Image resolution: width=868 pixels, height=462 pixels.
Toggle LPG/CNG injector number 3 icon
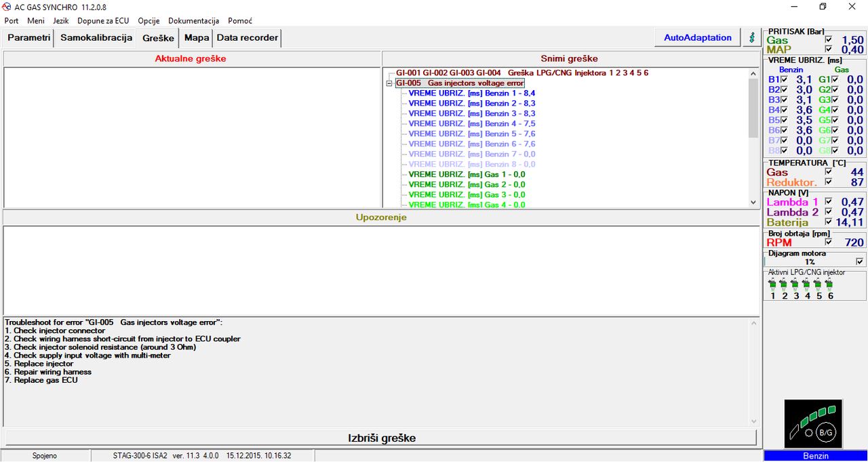[x=795, y=284]
